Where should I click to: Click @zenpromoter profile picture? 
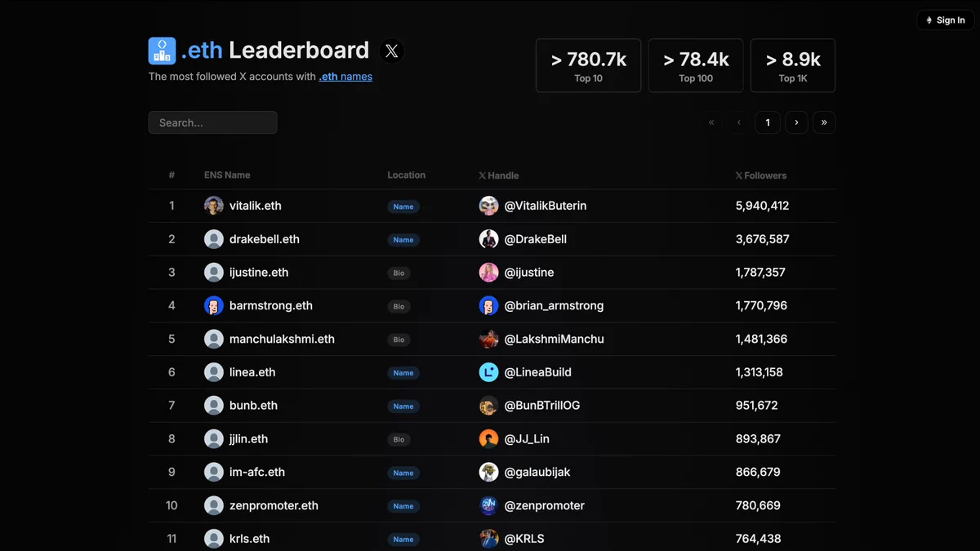point(488,505)
